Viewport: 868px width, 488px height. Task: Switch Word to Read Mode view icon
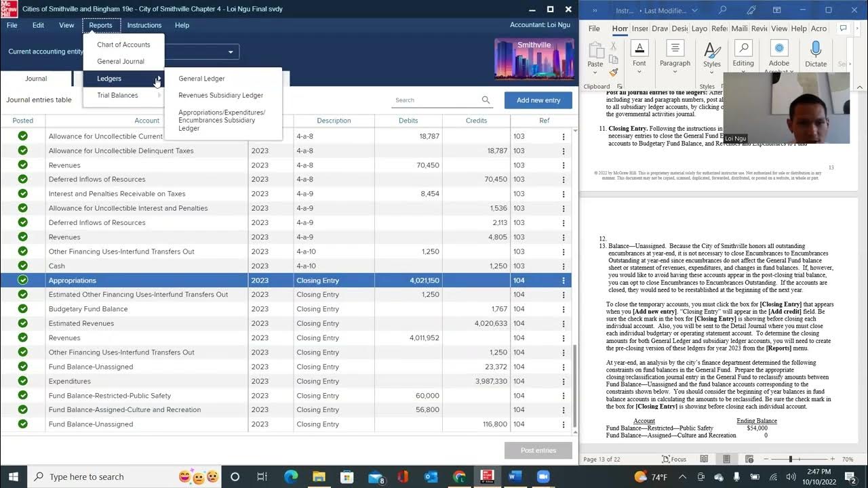704,459
